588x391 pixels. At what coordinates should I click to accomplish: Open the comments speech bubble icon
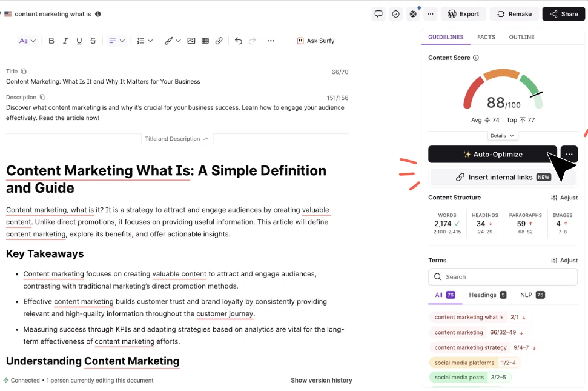(378, 14)
